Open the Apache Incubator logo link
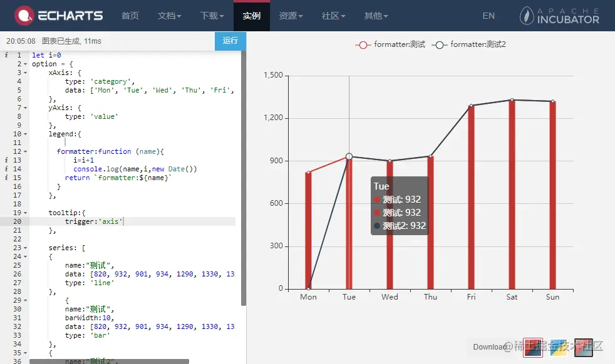This screenshot has width=615, height=364. 559,16
